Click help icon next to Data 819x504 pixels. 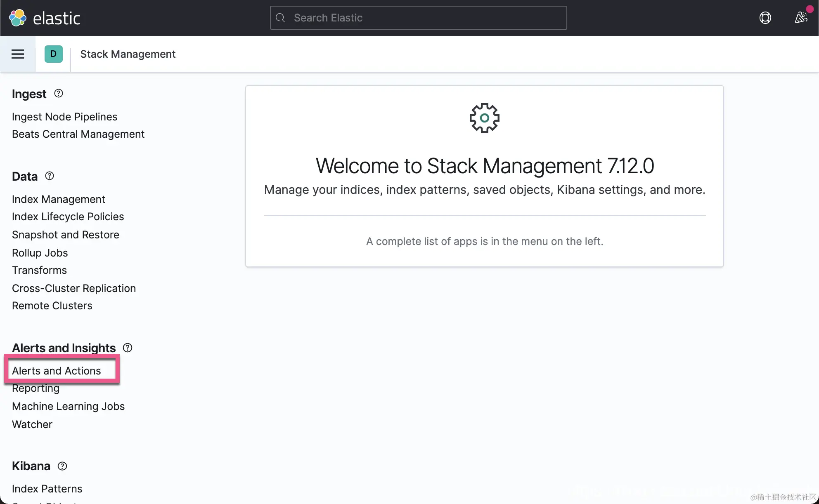pos(50,176)
